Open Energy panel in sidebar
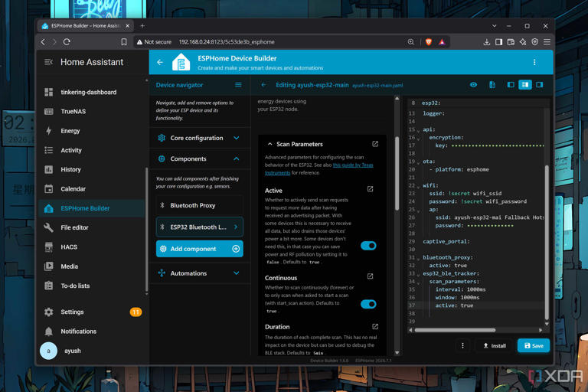The width and height of the screenshot is (588, 392). [x=70, y=131]
